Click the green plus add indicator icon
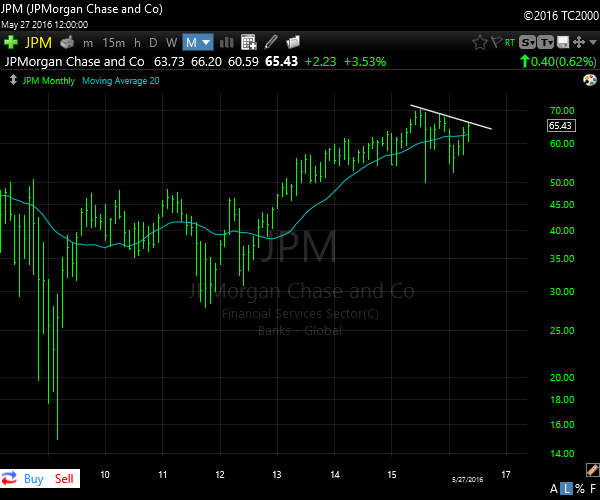This screenshot has width=600, height=500. pos(11,42)
